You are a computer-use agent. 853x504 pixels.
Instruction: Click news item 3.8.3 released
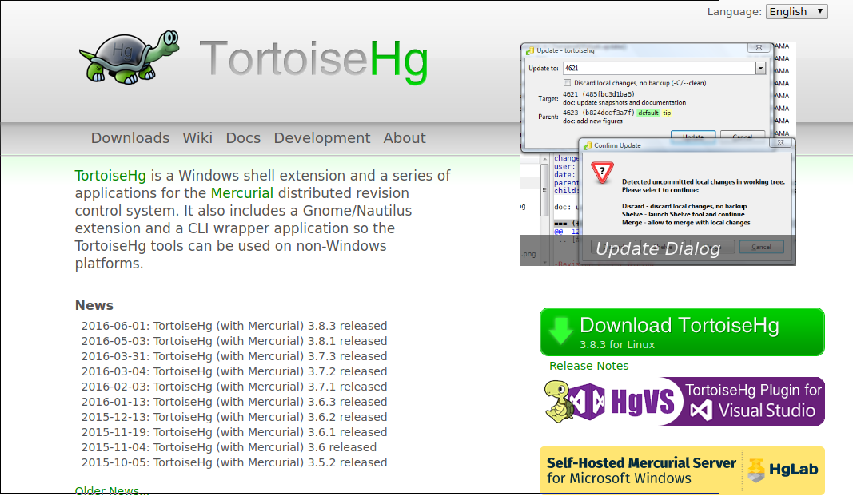point(234,326)
